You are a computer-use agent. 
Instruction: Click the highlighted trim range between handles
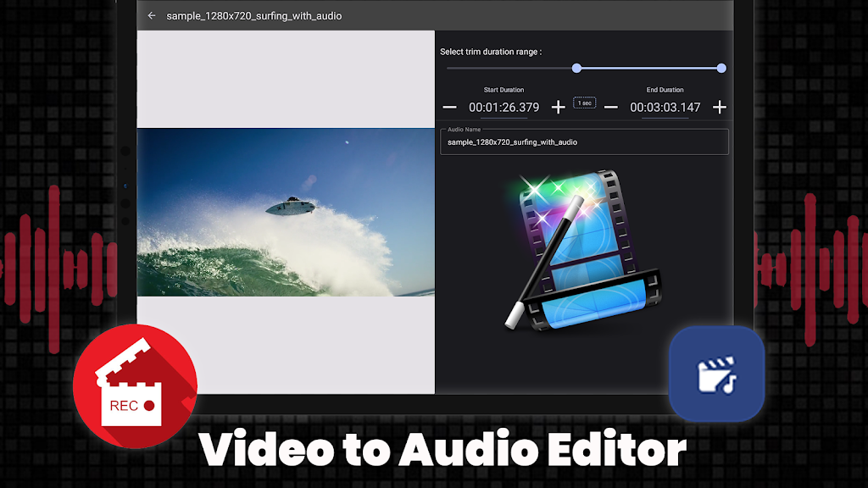(648, 69)
